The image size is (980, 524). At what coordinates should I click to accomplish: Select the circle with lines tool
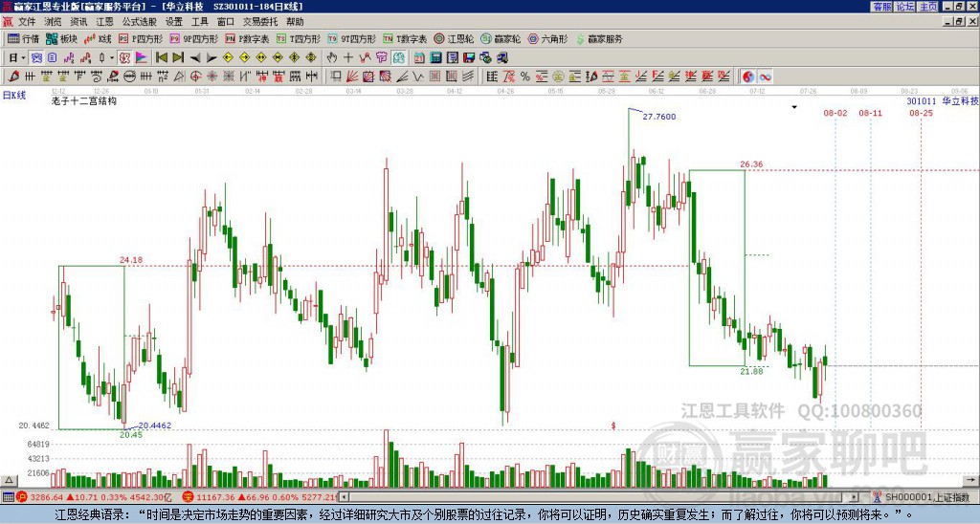coord(129,76)
